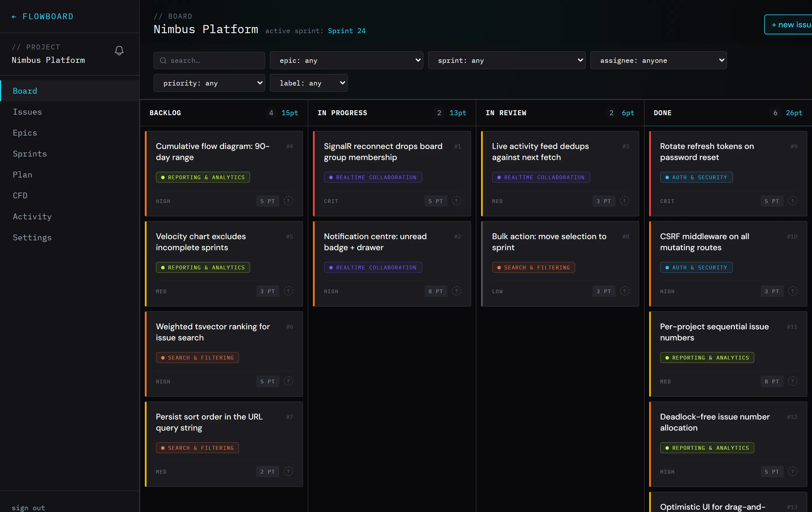Click assignee icon on Bulk action card
Image resolution: width=812 pixels, height=512 pixels.
click(624, 291)
